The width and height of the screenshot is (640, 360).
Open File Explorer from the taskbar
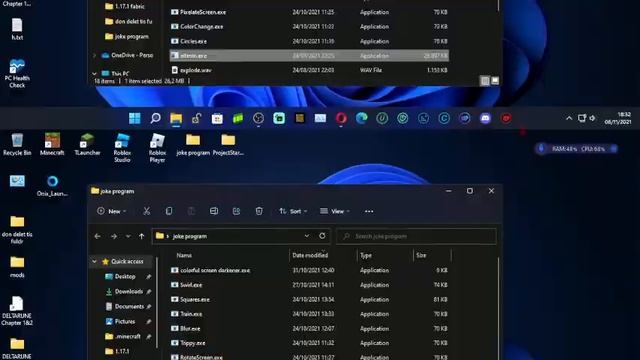tap(176, 118)
